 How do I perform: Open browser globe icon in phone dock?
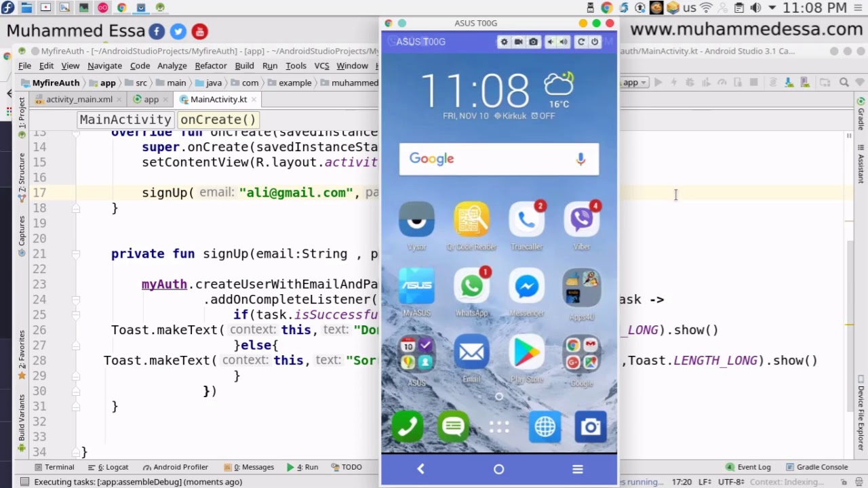545,426
